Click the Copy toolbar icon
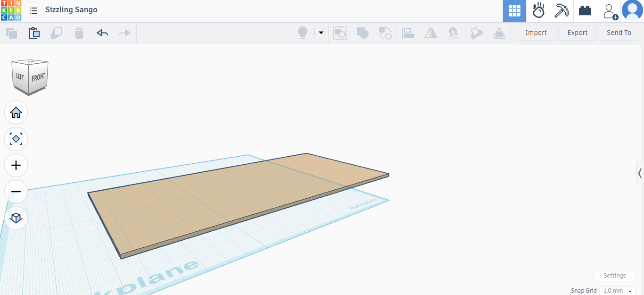The height and width of the screenshot is (295, 644). (x=11, y=33)
